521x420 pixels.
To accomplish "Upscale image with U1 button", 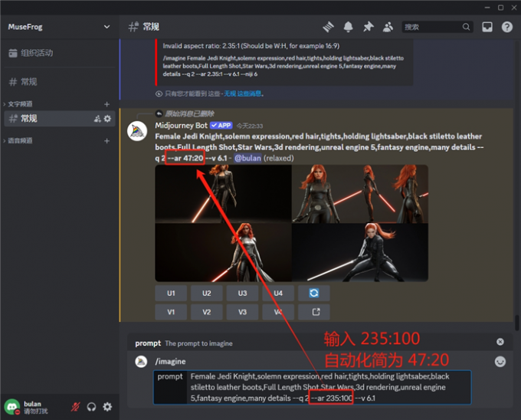I will 171,293.
